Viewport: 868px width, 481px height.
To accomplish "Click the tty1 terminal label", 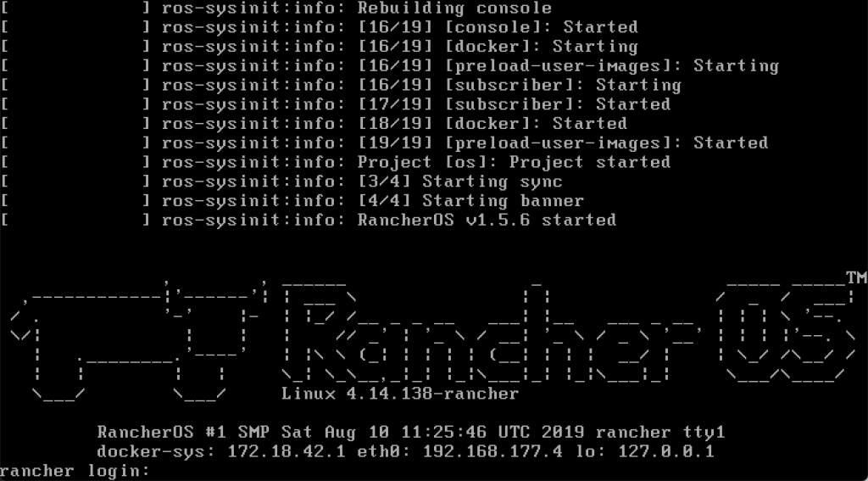I will (704, 432).
